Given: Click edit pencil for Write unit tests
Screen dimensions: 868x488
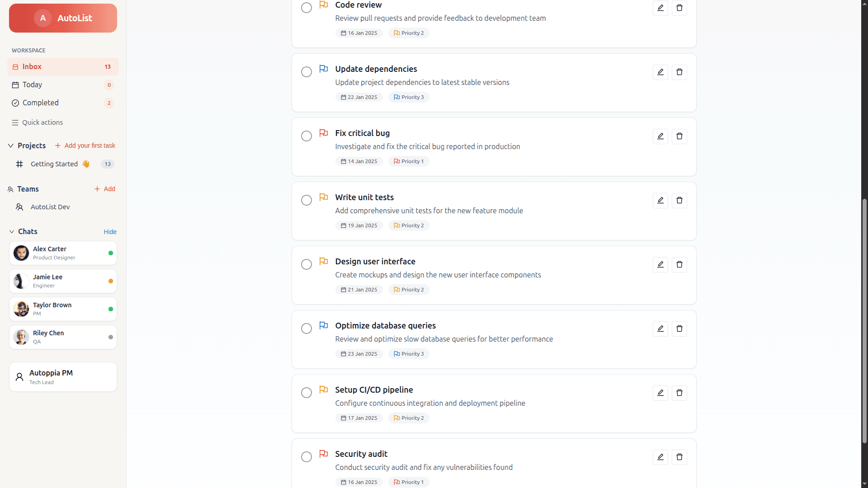Looking at the screenshot, I should (x=660, y=201).
